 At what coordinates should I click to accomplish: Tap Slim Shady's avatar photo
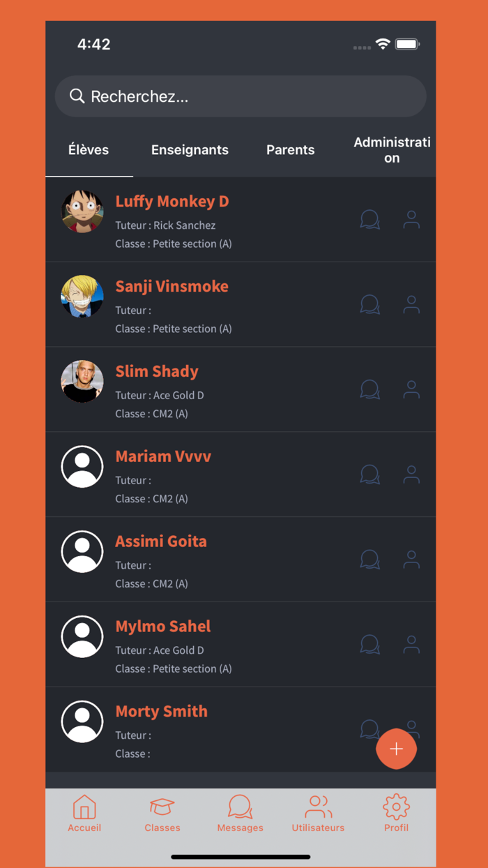pos(82,381)
